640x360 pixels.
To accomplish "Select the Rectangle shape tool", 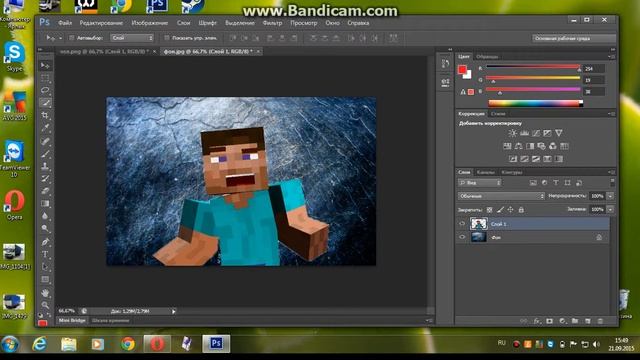I will pos(45,280).
